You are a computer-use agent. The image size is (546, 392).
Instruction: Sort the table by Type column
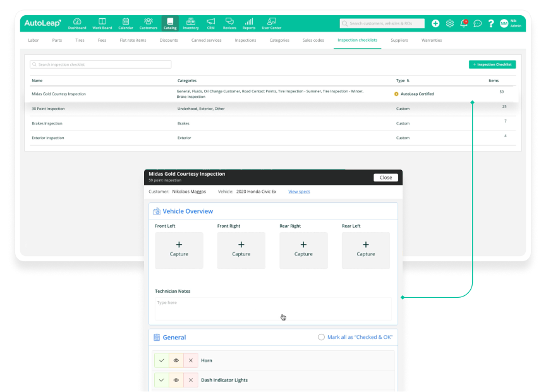pyautogui.click(x=403, y=81)
